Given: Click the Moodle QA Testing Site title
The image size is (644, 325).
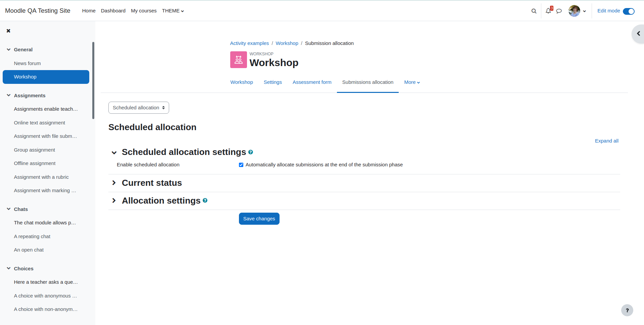Looking at the screenshot, I should click(38, 11).
